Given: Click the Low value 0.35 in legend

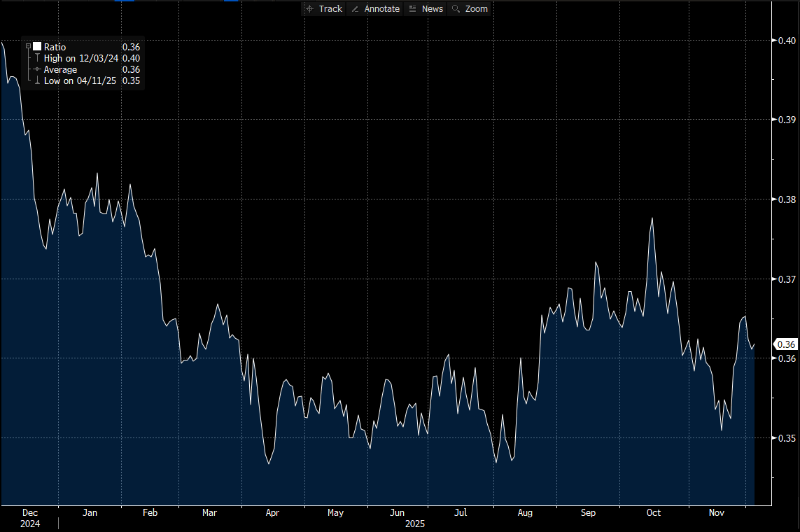Looking at the screenshot, I should pyautogui.click(x=131, y=80).
